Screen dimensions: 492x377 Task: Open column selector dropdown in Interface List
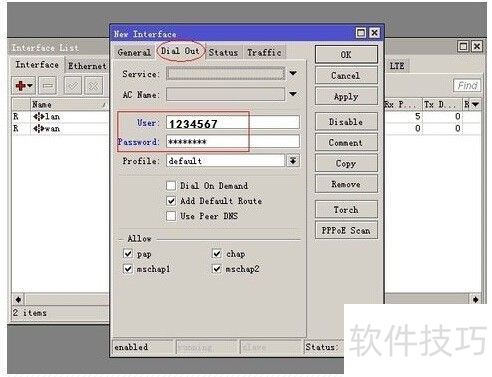[x=476, y=105]
